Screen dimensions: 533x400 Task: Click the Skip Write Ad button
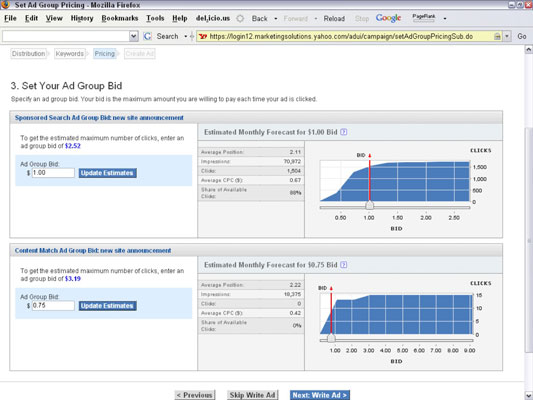click(253, 395)
